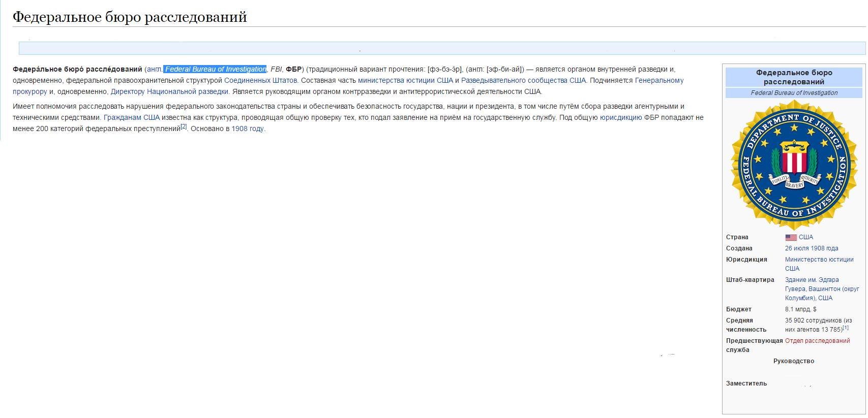Open footnote [1] in infobox
868x418 pixels.
click(x=845, y=328)
